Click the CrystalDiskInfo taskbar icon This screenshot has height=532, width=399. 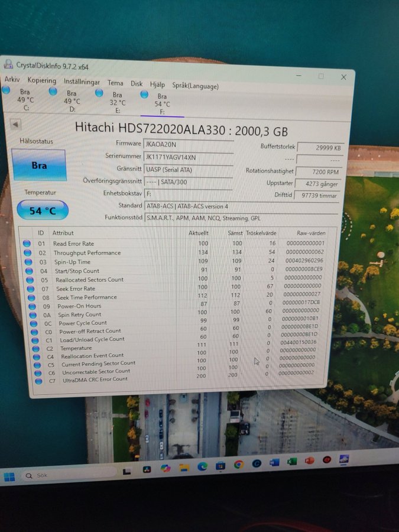click(x=344, y=459)
